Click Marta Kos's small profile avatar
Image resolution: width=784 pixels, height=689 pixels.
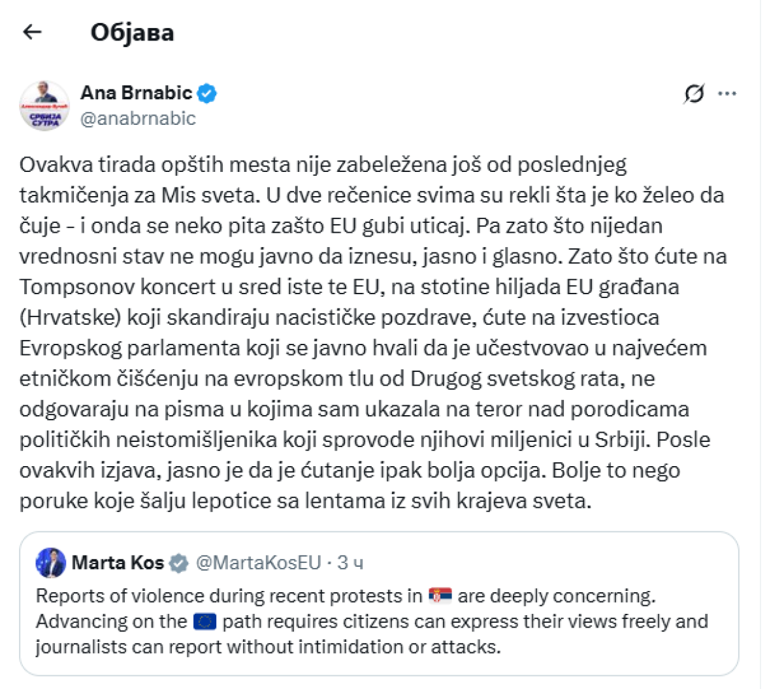click(x=51, y=563)
